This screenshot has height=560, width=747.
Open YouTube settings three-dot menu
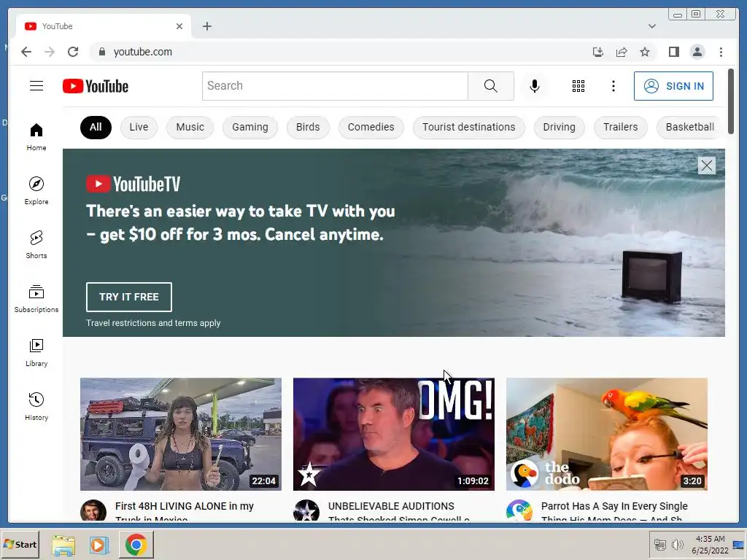tap(613, 86)
